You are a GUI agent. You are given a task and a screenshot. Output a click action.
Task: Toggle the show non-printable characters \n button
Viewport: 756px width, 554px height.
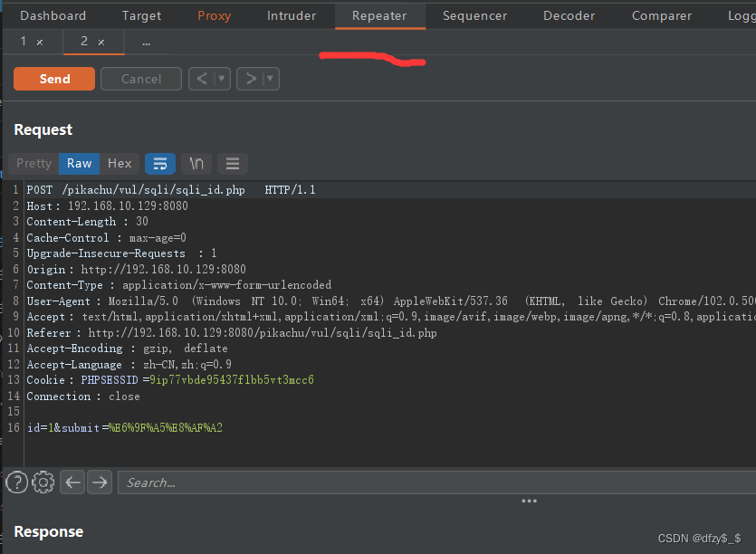[x=196, y=164]
